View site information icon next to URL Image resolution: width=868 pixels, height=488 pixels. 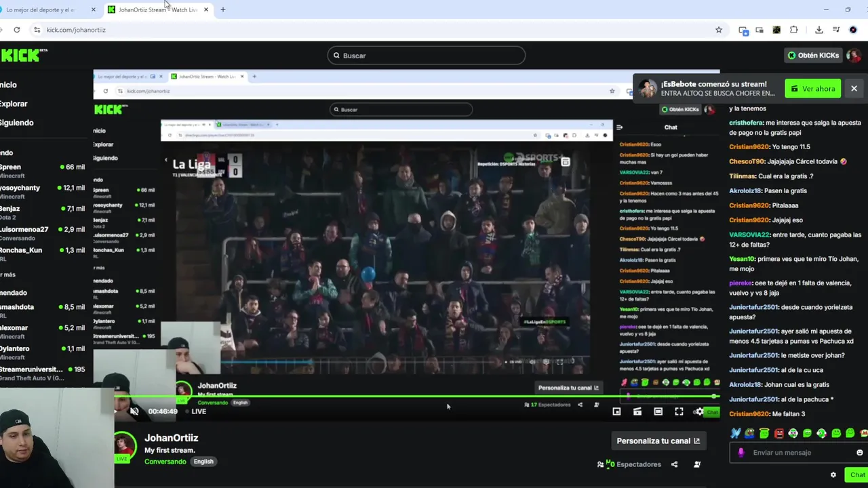[x=37, y=30]
